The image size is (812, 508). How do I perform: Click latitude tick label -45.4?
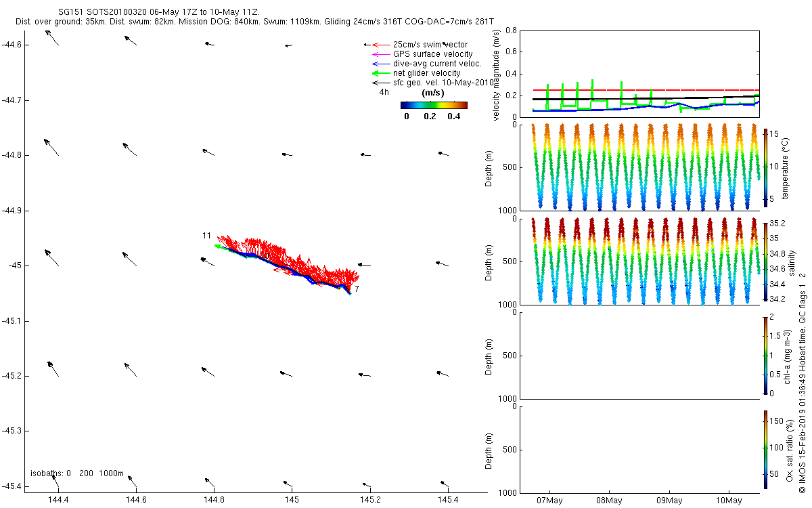click(12, 486)
